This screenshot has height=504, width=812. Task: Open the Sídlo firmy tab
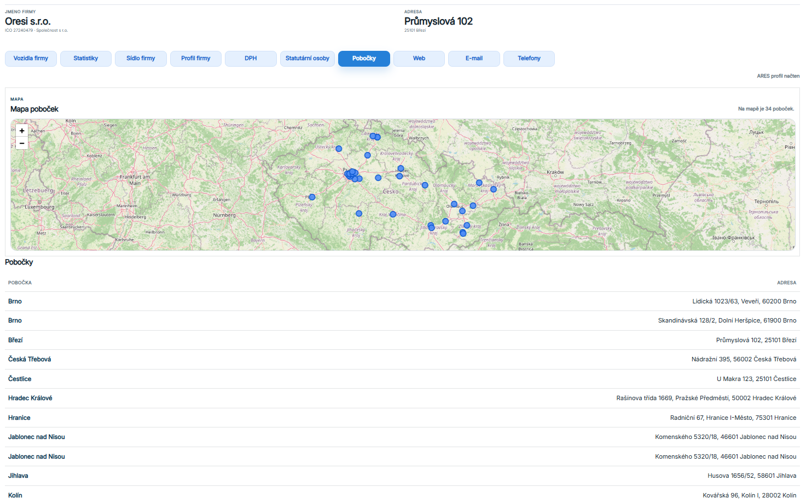pyautogui.click(x=141, y=58)
